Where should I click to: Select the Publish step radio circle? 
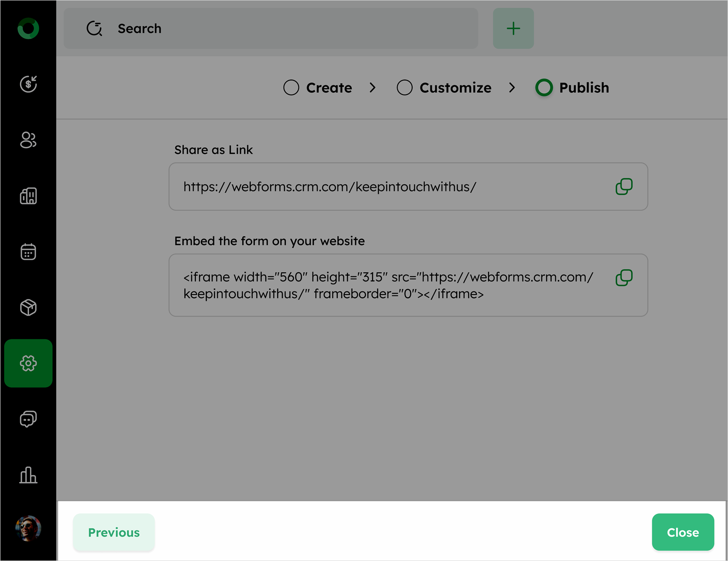click(544, 87)
